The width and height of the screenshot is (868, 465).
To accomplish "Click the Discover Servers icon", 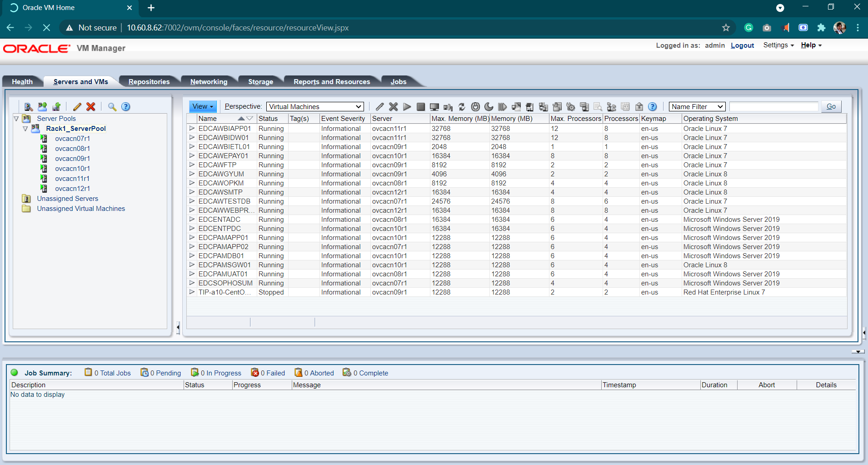I will 28,107.
